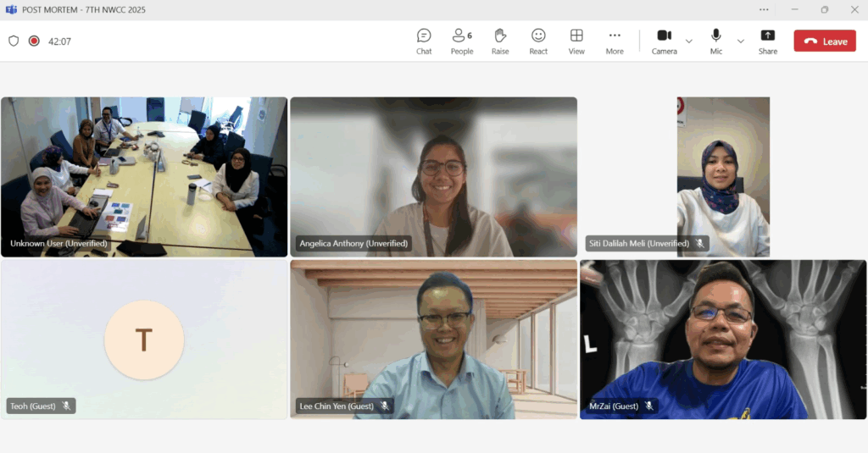Viewport: 868px width, 453px height.
Task: Click Lee Chin Yen's video tile
Action: click(433, 340)
